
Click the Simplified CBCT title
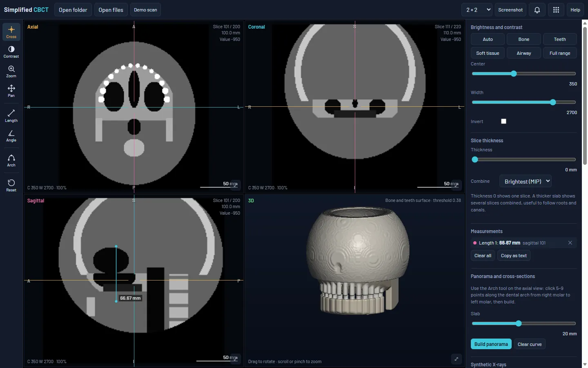(26, 10)
